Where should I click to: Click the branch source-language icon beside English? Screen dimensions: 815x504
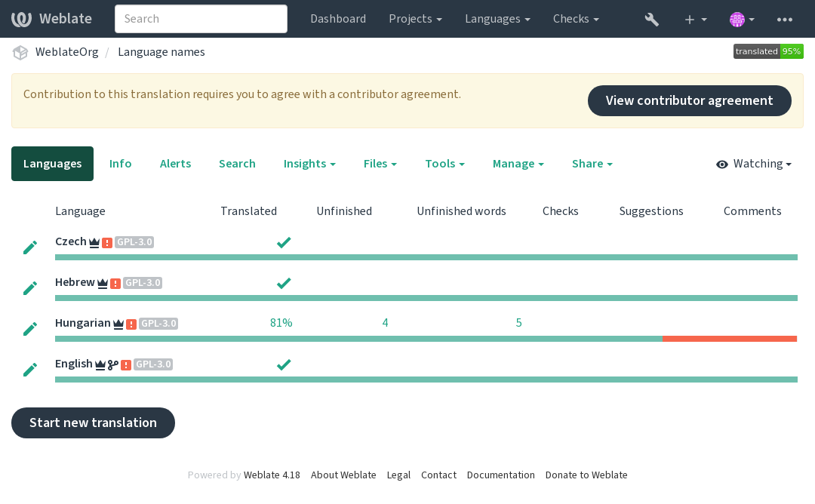(x=112, y=364)
